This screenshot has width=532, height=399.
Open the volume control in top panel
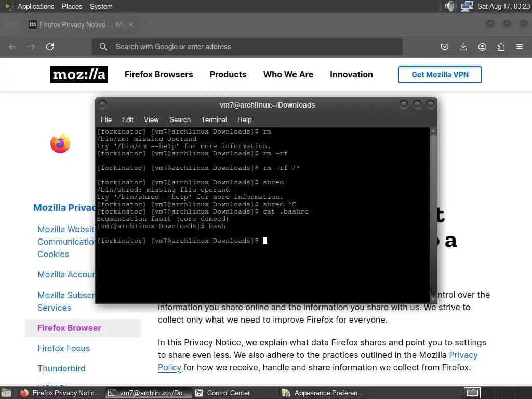click(449, 6)
